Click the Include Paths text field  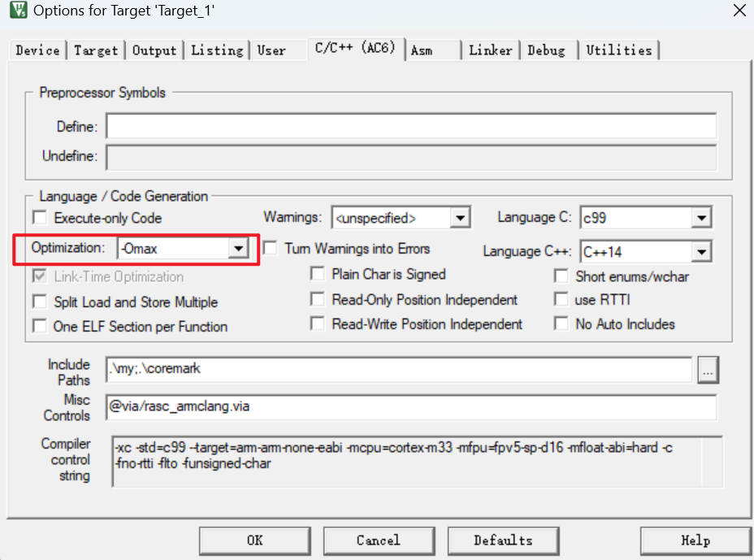point(399,369)
